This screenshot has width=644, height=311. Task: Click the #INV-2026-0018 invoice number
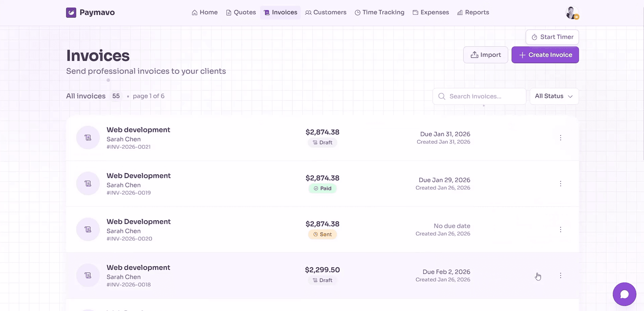(x=129, y=285)
